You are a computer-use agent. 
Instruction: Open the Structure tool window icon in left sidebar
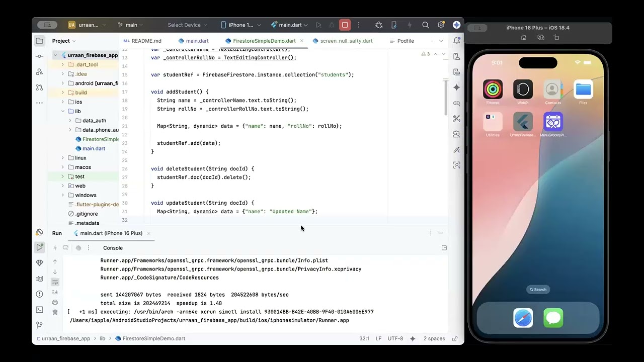[x=39, y=72]
